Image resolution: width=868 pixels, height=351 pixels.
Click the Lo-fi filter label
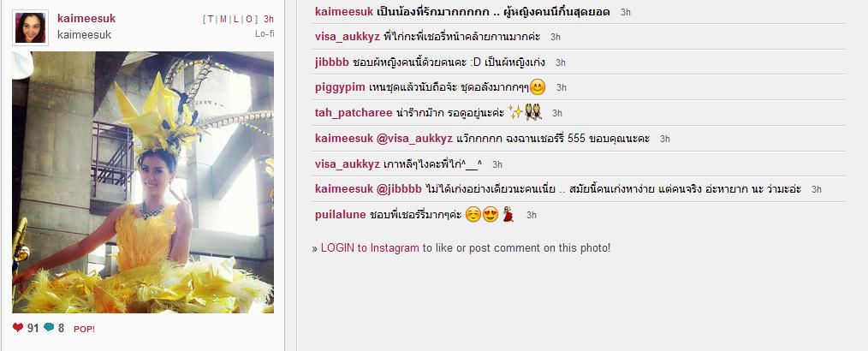click(x=265, y=33)
